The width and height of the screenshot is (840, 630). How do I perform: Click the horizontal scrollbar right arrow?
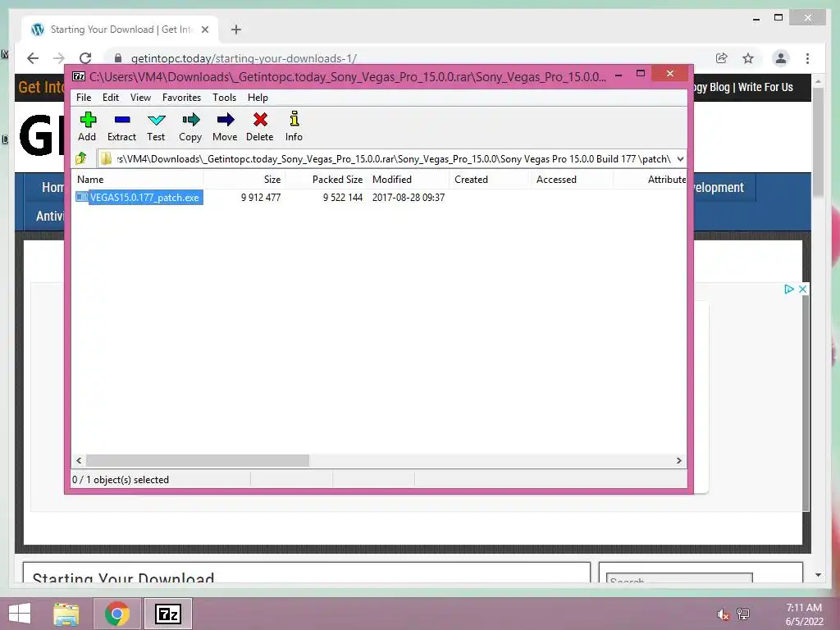pos(678,460)
